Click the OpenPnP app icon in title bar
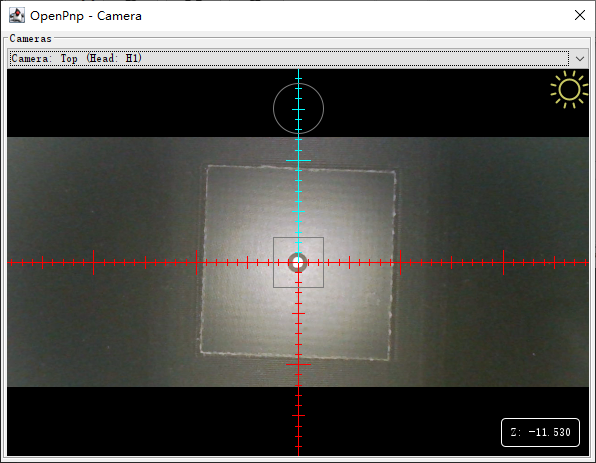Screen dimensions: 596x463 [x=17, y=16]
